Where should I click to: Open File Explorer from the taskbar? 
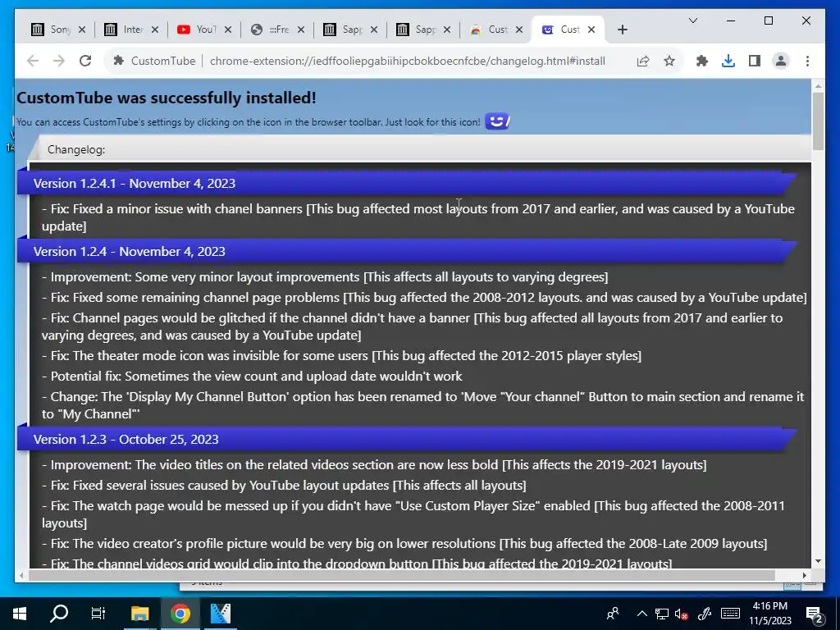point(139,614)
